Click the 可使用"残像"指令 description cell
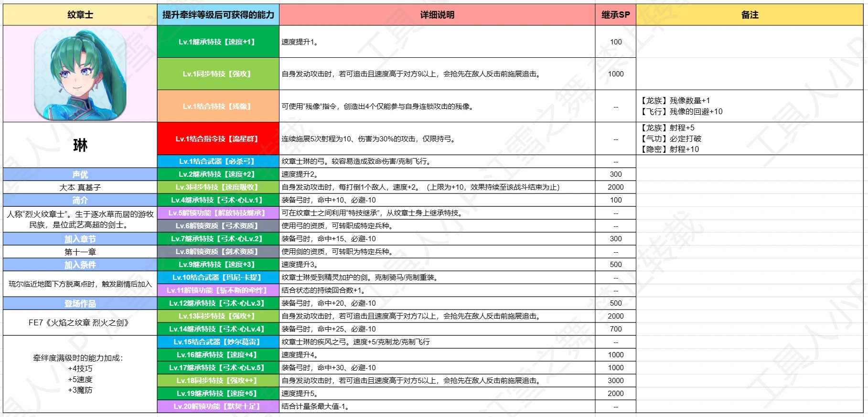868x417 pixels. [437, 106]
